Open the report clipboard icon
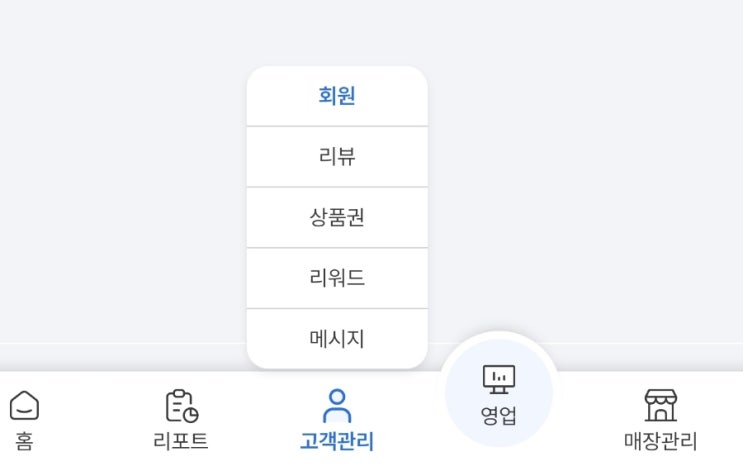 (181, 405)
